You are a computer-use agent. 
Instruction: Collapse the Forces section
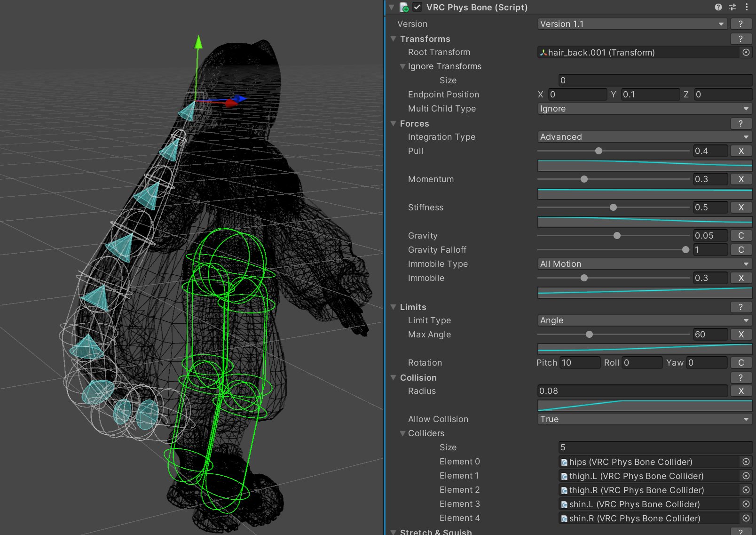[x=394, y=123]
